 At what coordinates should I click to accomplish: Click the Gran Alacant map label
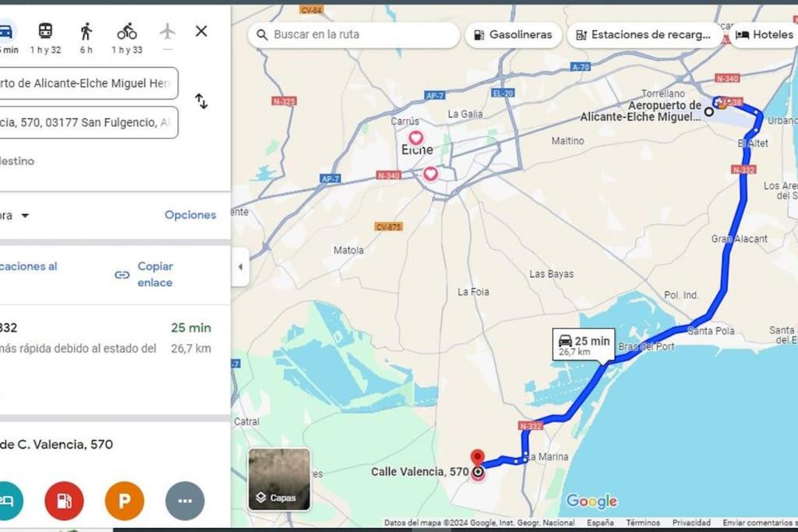coord(739,238)
